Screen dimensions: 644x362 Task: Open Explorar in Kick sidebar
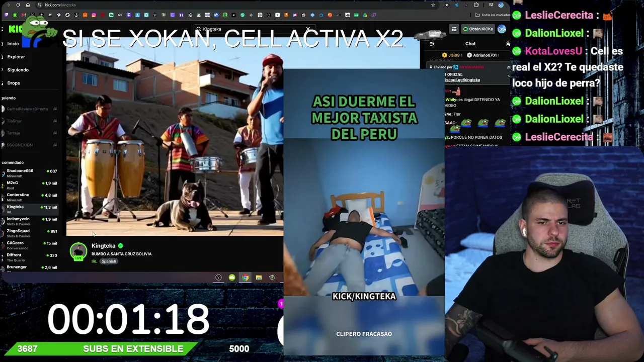(x=16, y=57)
